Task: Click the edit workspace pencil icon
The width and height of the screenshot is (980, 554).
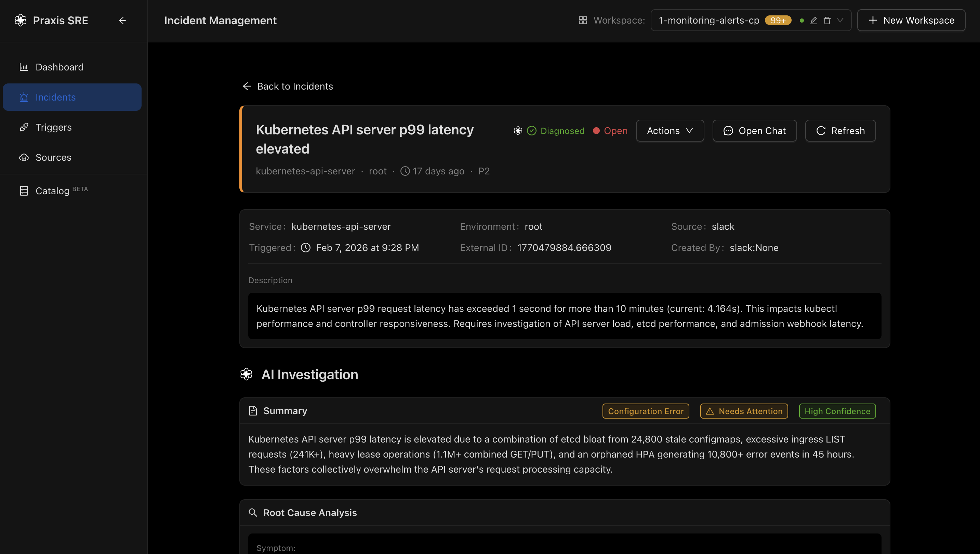Action: (813, 20)
